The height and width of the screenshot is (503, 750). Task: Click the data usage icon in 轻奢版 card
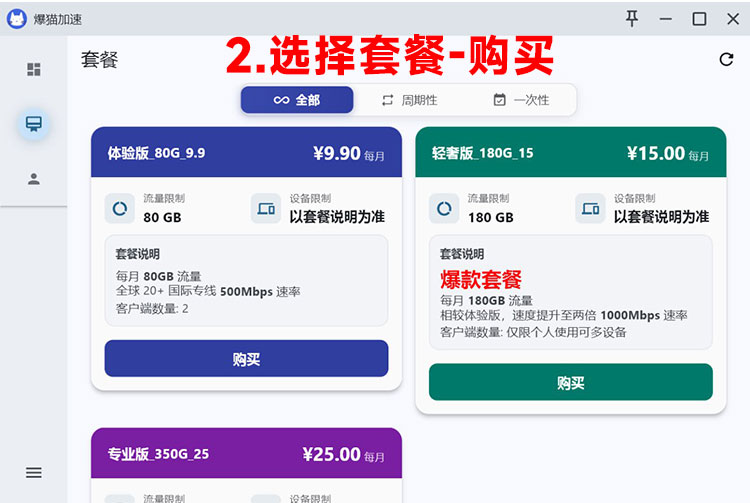[444, 209]
